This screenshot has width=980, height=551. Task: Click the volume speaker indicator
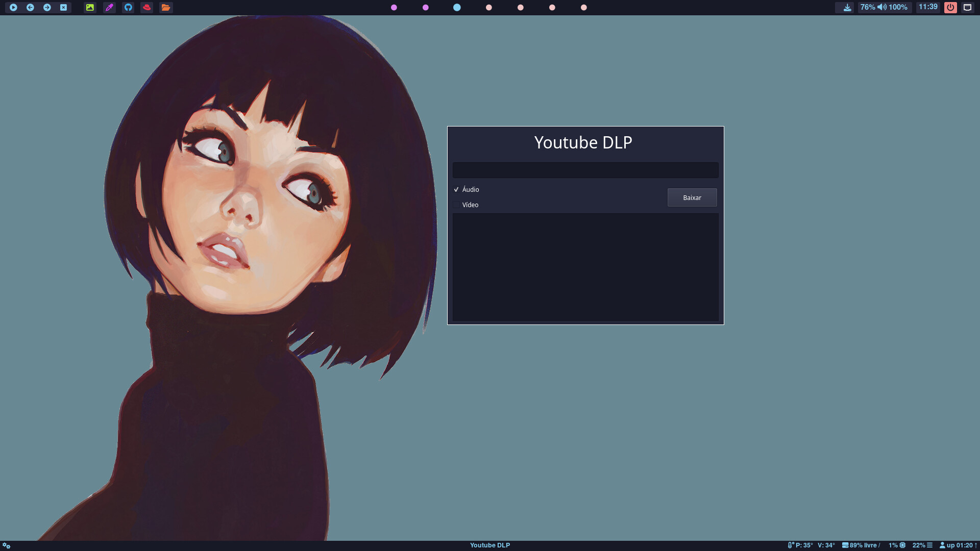tap(882, 7)
